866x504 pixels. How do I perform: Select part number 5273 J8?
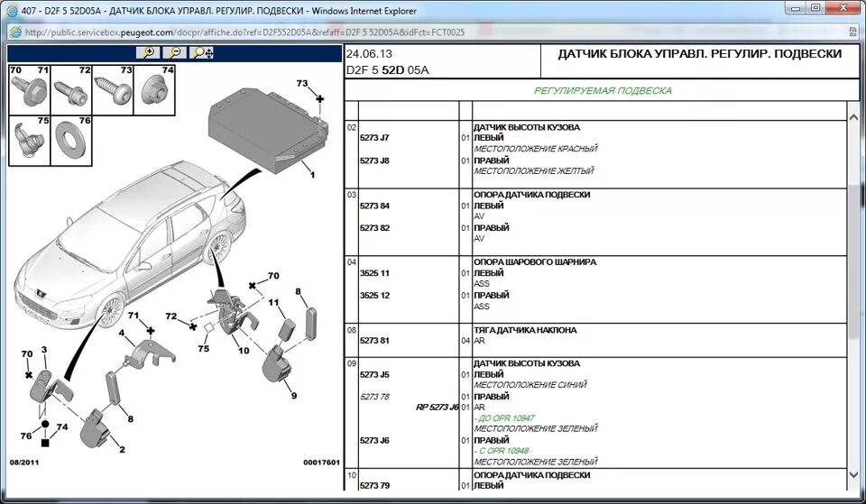pyautogui.click(x=374, y=160)
